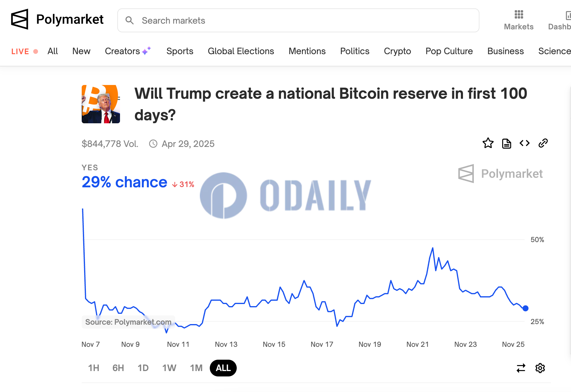
Task: Copy the market link icon
Action: 543,143
